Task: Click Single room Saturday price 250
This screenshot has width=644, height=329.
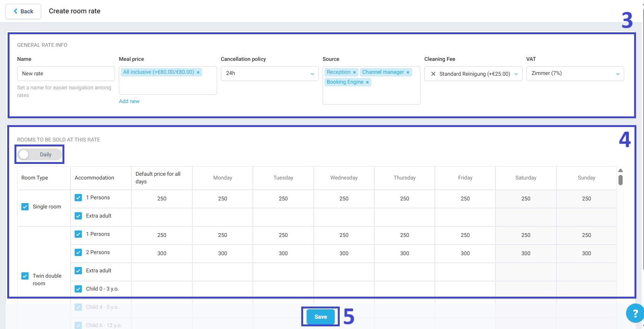Action: pyautogui.click(x=526, y=199)
